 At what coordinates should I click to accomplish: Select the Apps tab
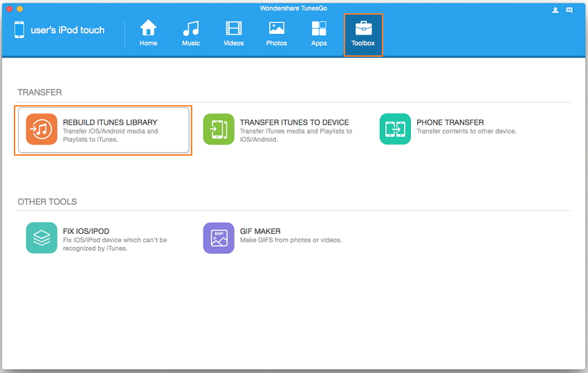(319, 33)
